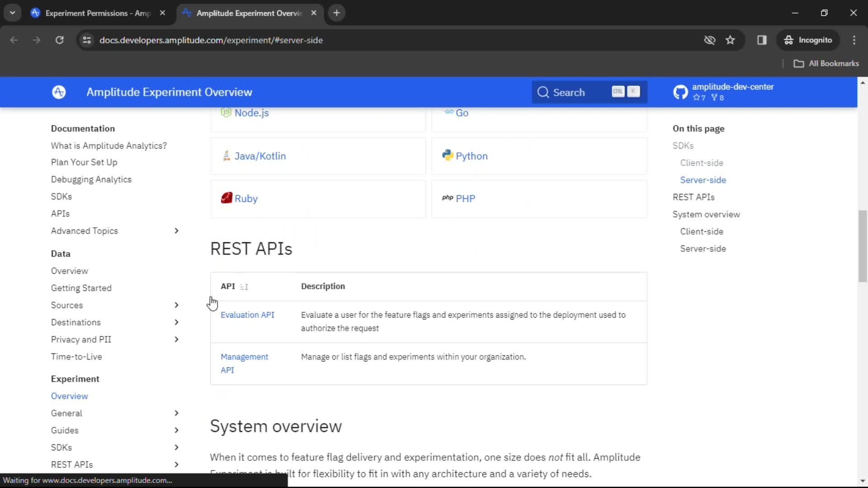Click the reload page icon
Viewport: 868px width, 488px height.
click(60, 40)
